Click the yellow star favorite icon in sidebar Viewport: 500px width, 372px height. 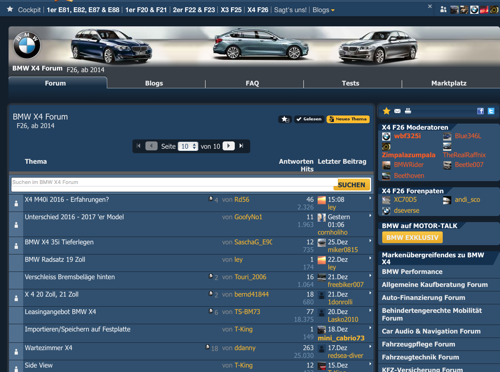(x=386, y=111)
